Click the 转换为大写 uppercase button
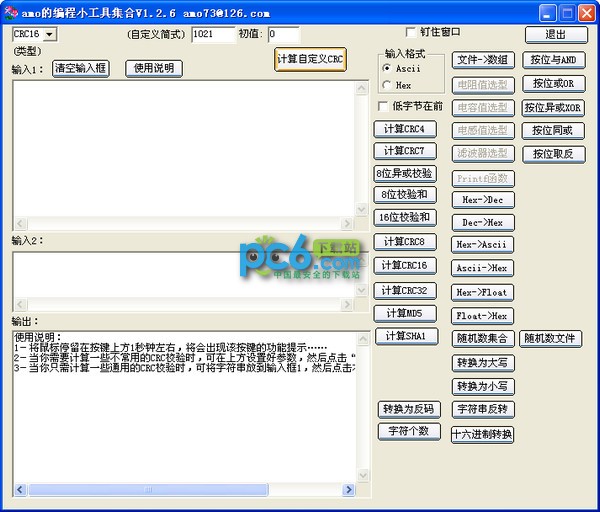Viewport: 600px width, 512px height. point(483,363)
